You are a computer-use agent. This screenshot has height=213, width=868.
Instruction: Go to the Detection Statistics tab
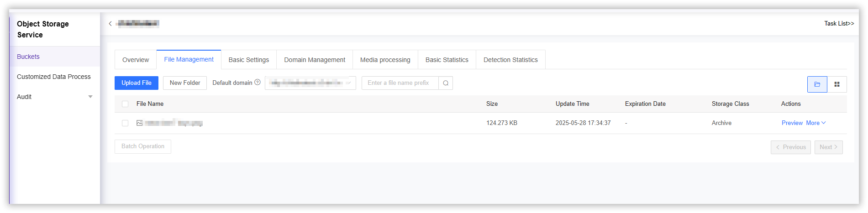click(x=510, y=60)
